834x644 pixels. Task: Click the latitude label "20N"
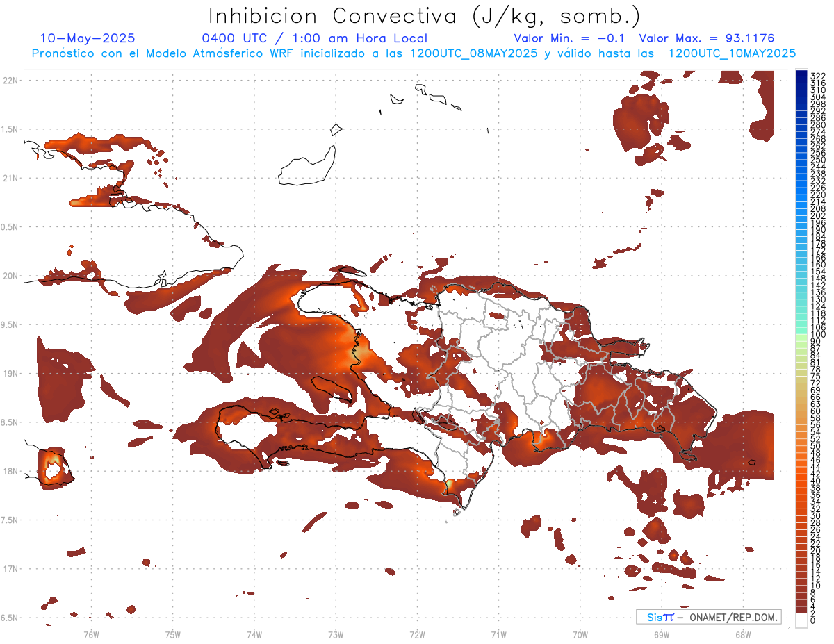[10, 276]
